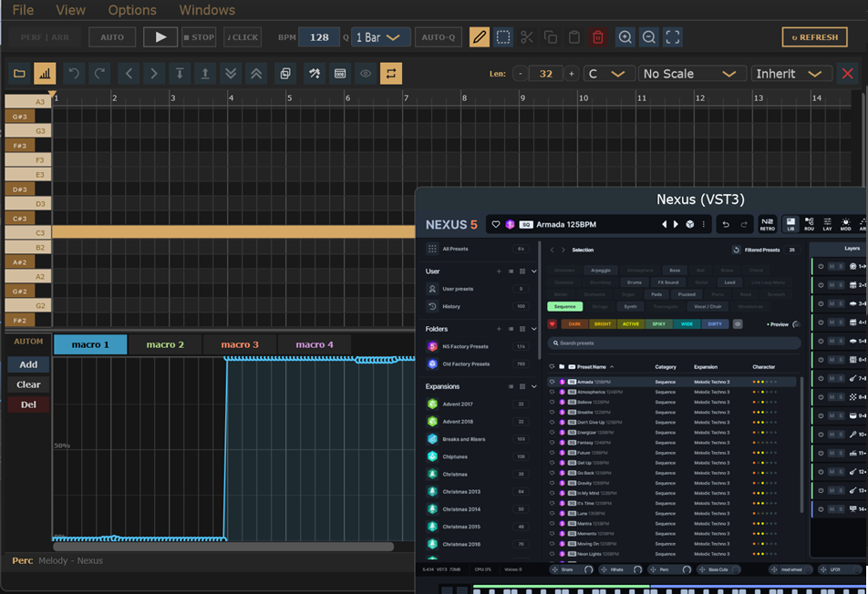Toggle the grey eye icon next to DIRTY tag
868x594 pixels.
738,324
